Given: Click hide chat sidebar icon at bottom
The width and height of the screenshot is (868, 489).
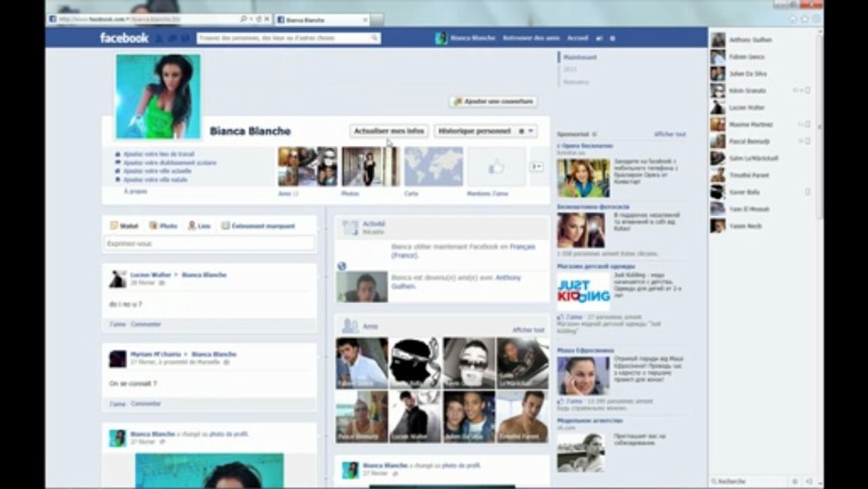Looking at the screenshot, I should click(x=809, y=482).
